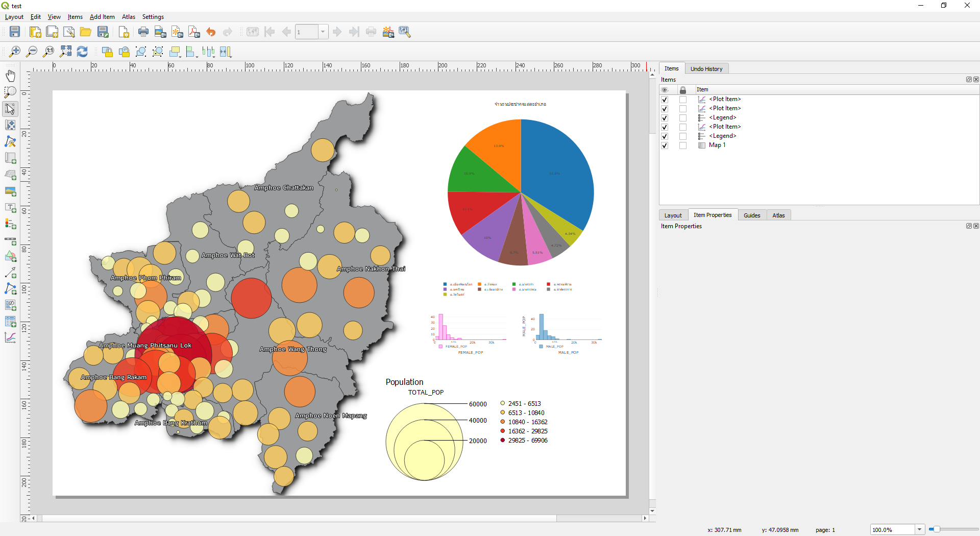Toggle visibility of first Legend item

point(665,118)
